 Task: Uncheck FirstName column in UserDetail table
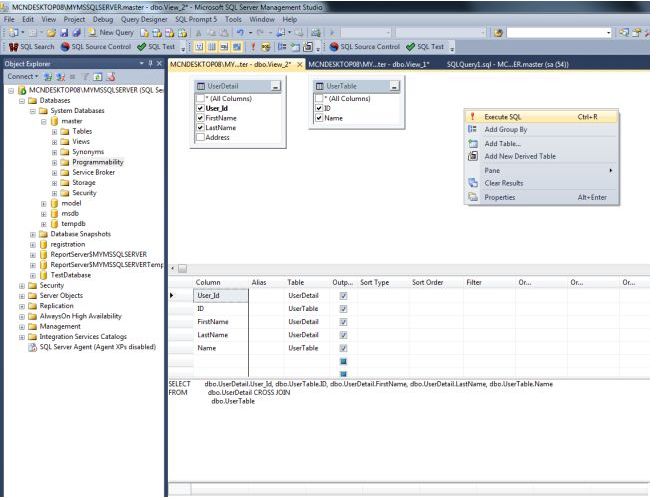200,118
